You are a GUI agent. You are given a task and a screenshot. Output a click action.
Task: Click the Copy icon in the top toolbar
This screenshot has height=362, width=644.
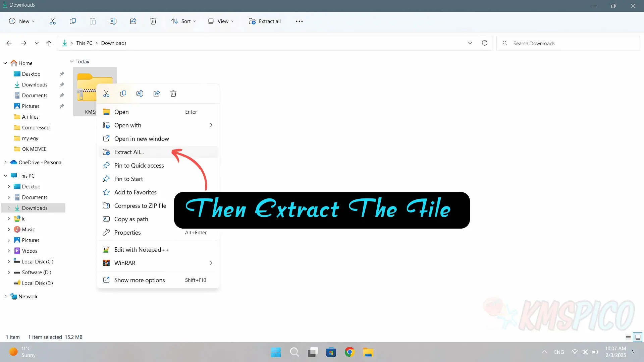[73, 21]
